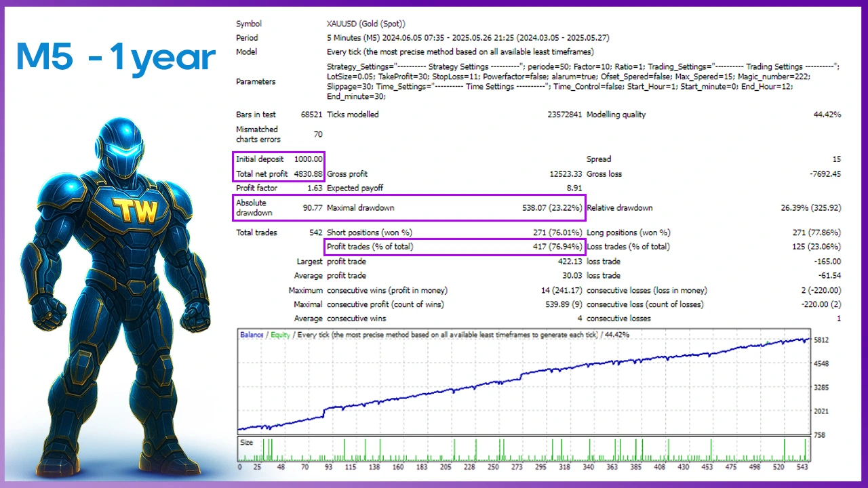Select the "Total trades" label
868x488 pixels.
point(256,232)
